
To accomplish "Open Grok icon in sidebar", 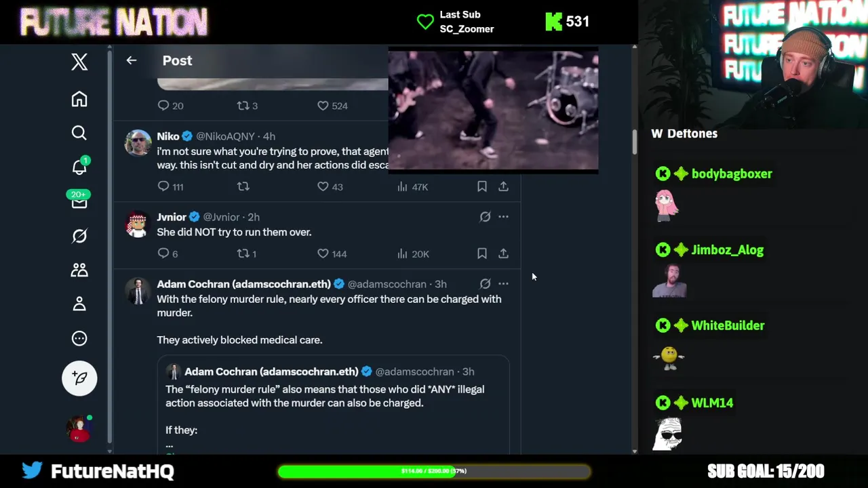I will 79,235.
